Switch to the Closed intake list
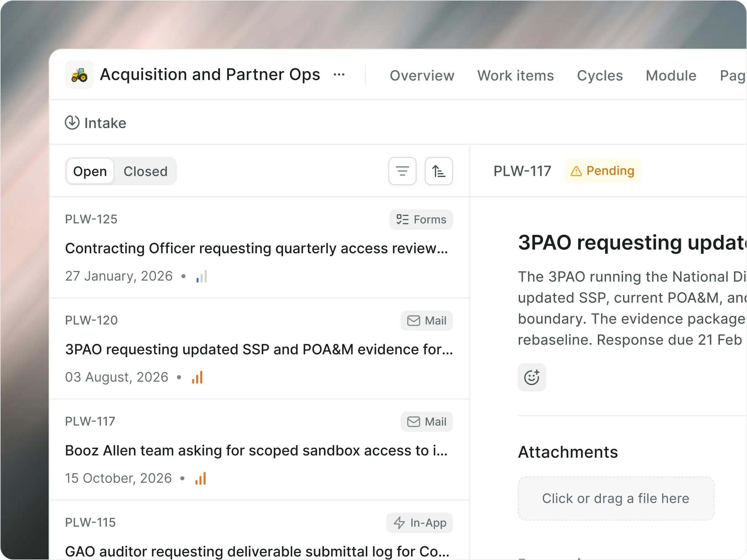This screenshot has width=747, height=560. tap(146, 171)
